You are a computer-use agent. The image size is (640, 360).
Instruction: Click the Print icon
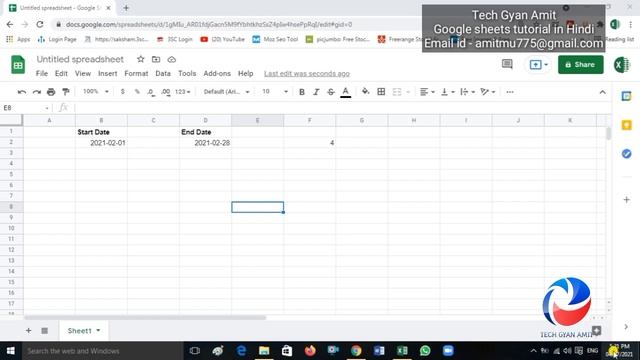[x=51, y=92]
